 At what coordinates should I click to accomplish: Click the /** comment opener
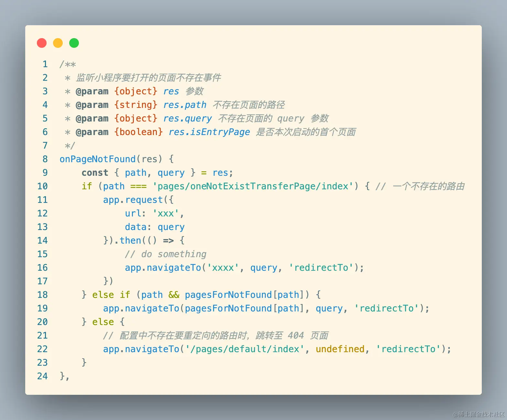[68, 64]
